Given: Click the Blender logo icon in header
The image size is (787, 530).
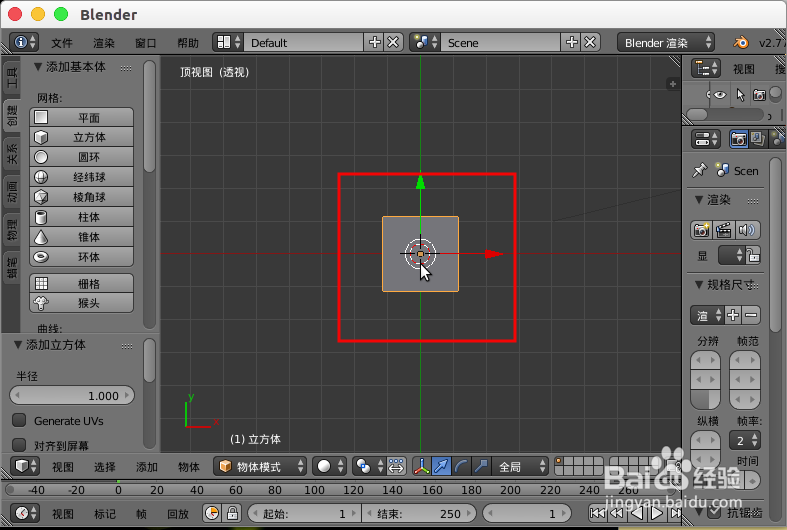Looking at the screenshot, I should pos(741,43).
